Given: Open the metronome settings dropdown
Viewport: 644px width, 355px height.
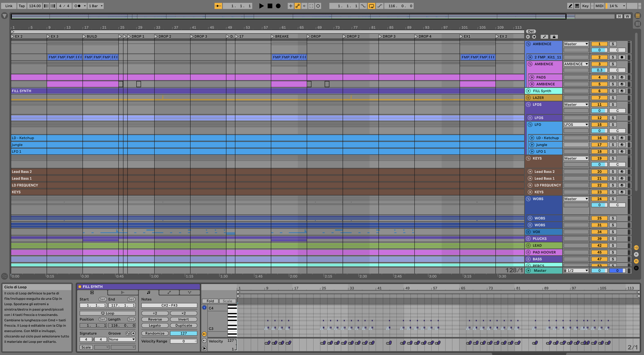Looking at the screenshot, I should (x=85, y=6).
